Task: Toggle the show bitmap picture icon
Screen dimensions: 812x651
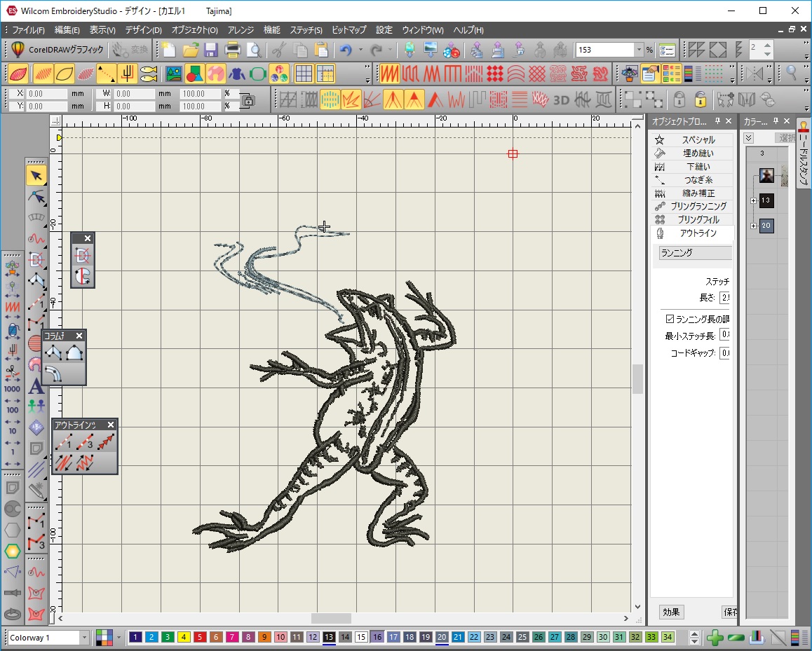Action: pyautogui.click(x=173, y=74)
